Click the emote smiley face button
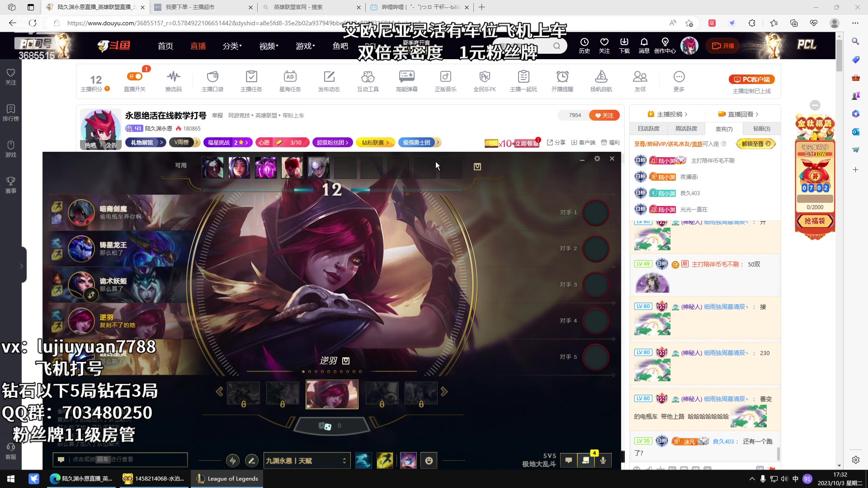 point(429,460)
